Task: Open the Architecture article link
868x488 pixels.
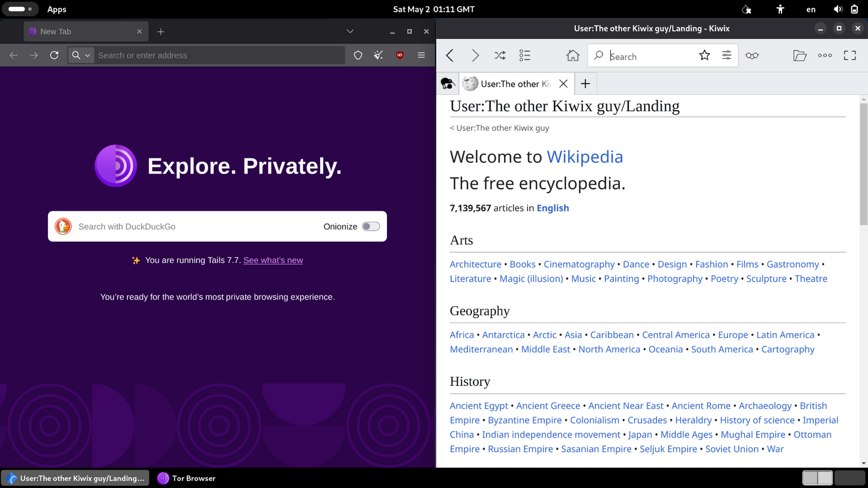Action: 476,264
